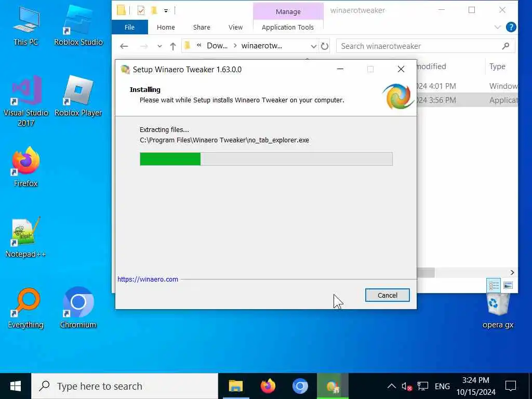Select Roblox Player desktop shortcut
This screenshot has width=532, height=399.
click(x=78, y=96)
